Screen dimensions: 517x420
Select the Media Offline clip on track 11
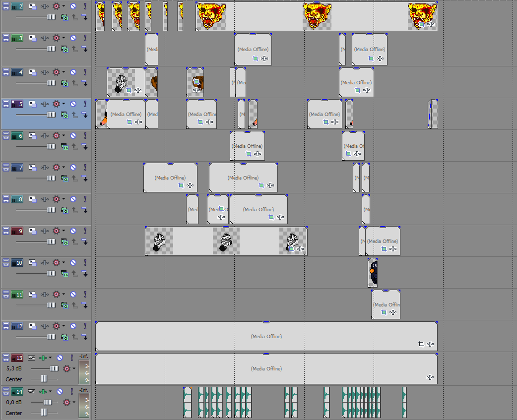tap(386, 304)
